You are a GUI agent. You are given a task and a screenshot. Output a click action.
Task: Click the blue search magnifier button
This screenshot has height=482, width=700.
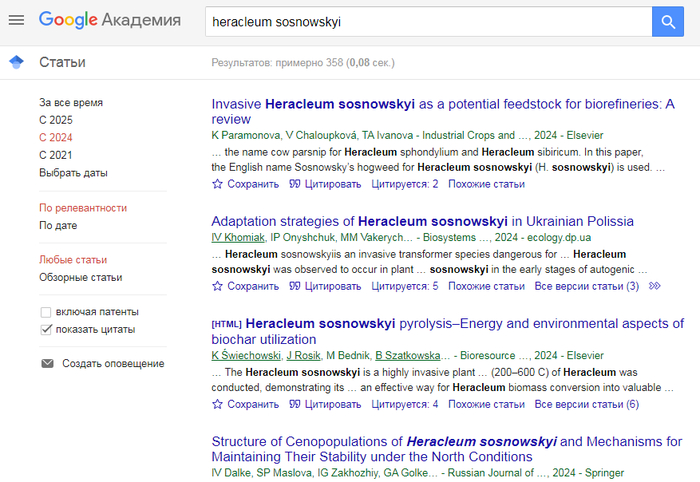667,21
